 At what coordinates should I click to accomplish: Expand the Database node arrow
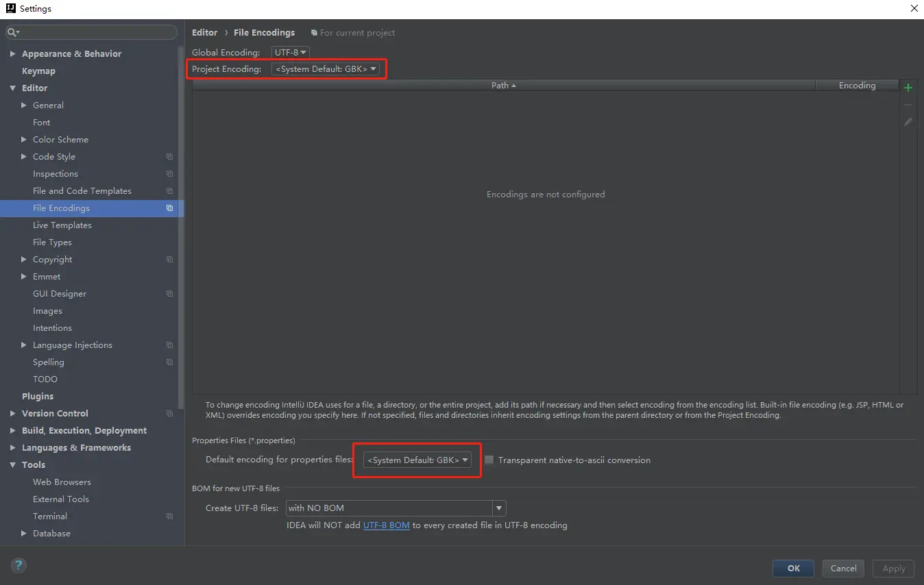(x=24, y=534)
